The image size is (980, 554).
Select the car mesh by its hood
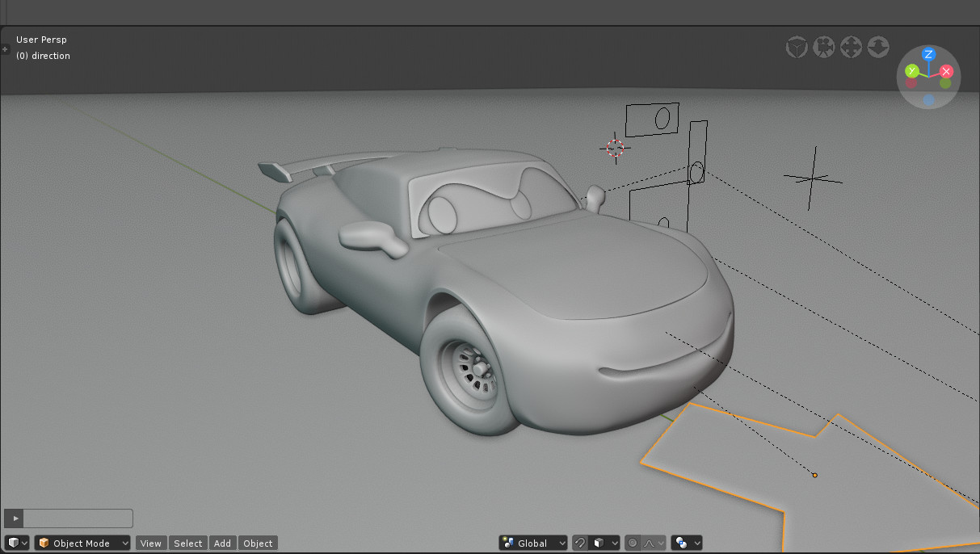point(582,267)
